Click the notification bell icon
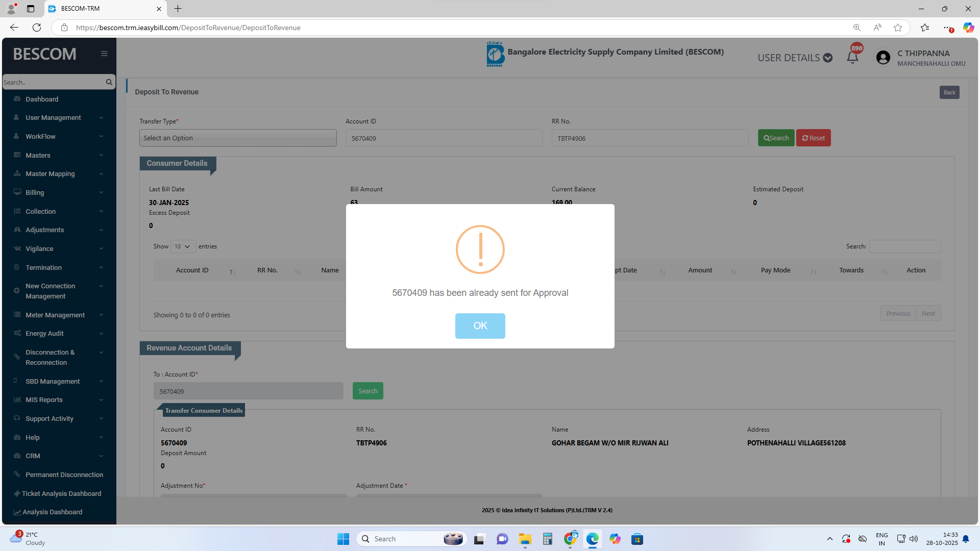 coord(852,57)
